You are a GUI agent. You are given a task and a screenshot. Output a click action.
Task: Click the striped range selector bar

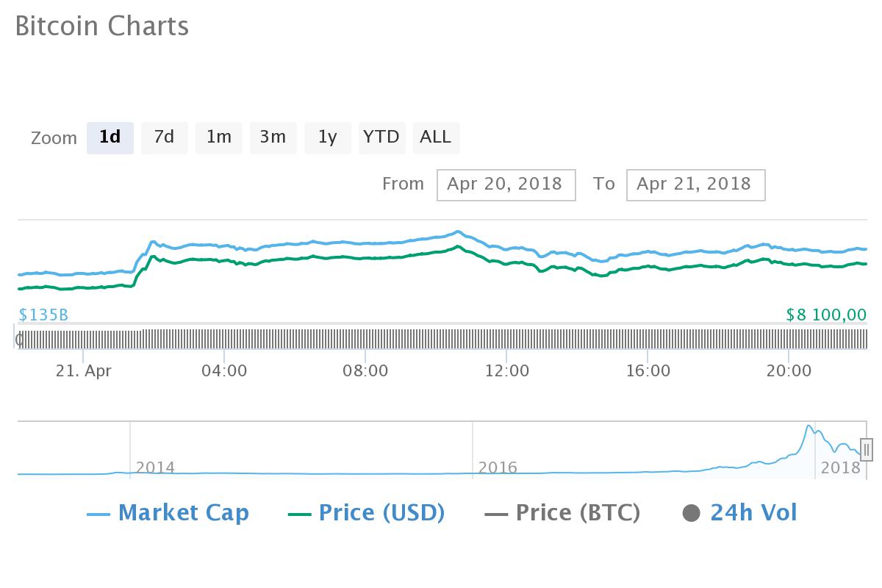pos(441,340)
